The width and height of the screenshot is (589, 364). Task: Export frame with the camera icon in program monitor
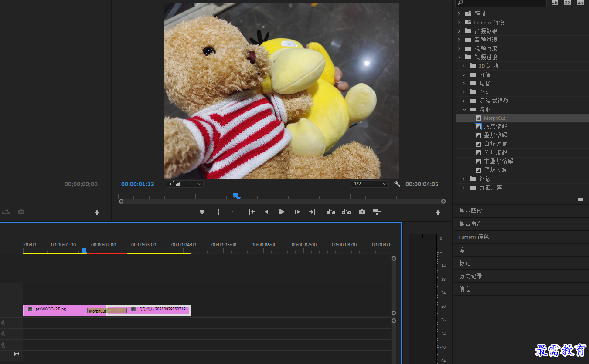362,212
